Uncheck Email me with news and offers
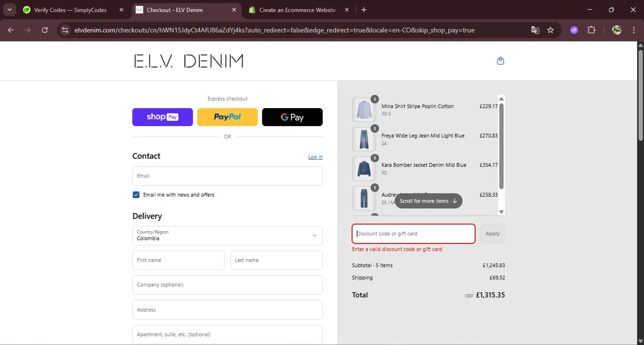Viewport: 644px width, 345px height. (x=136, y=195)
